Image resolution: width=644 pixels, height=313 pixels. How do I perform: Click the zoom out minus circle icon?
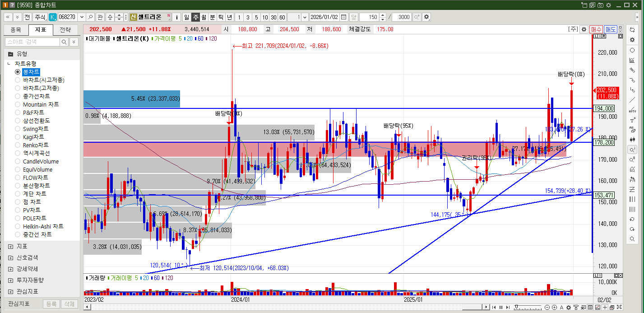[x=547, y=308]
